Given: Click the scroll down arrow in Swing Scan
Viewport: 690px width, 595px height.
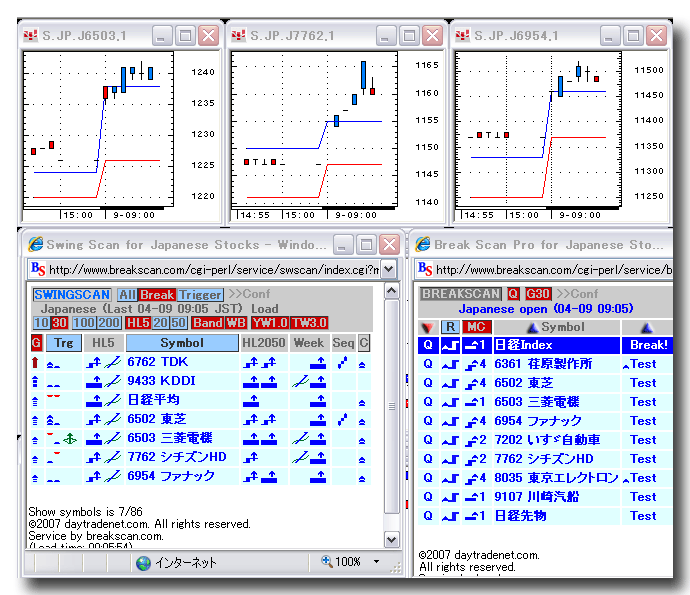Looking at the screenshot, I should pyautogui.click(x=392, y=539).
